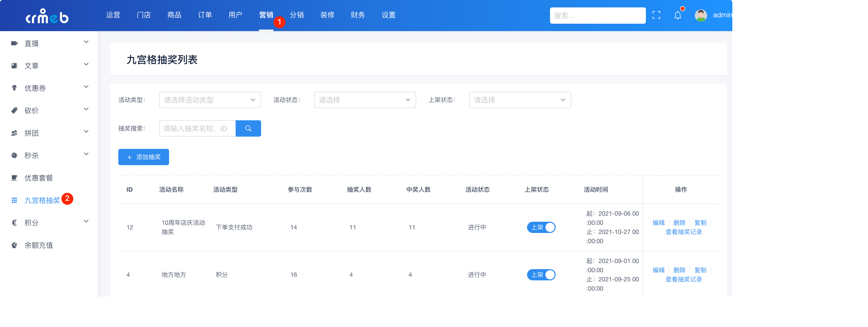Image resolution: width=868 pixels, height=327 pixels.
Task: Open the 活动状态 dropdown
Action: coord(365,100)
